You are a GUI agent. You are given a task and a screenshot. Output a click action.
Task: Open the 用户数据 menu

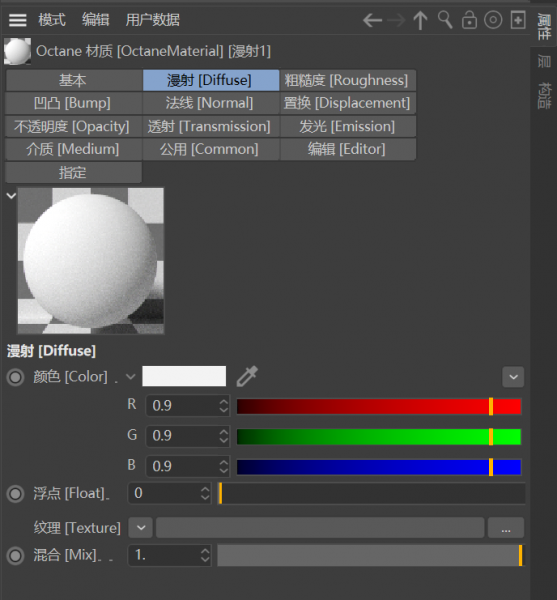pos(153,20)
